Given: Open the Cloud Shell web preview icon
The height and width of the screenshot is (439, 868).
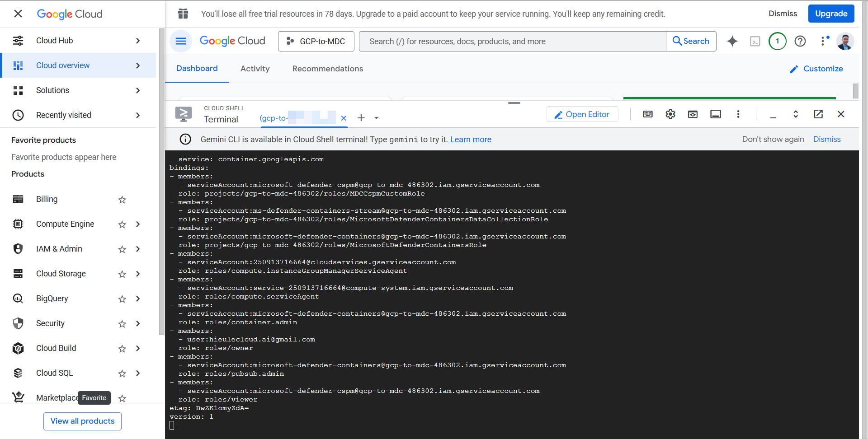Looking at the screenshot, I should (693, 114).
